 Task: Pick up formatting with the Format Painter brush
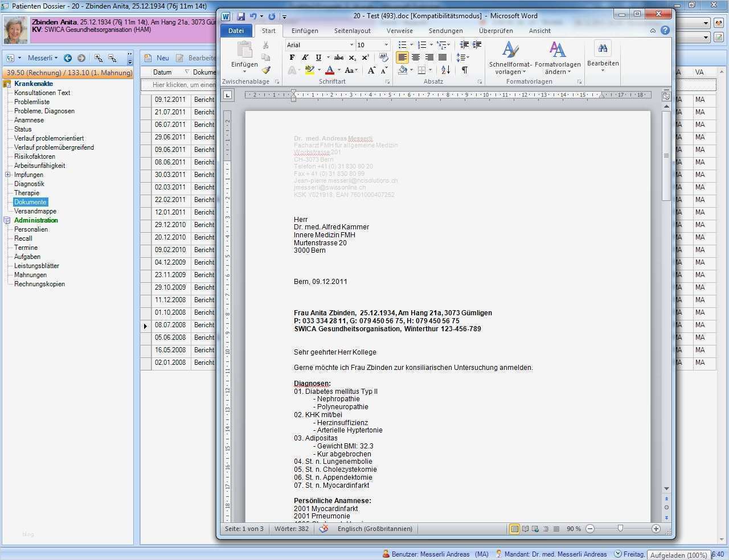[x=265, y=70]
